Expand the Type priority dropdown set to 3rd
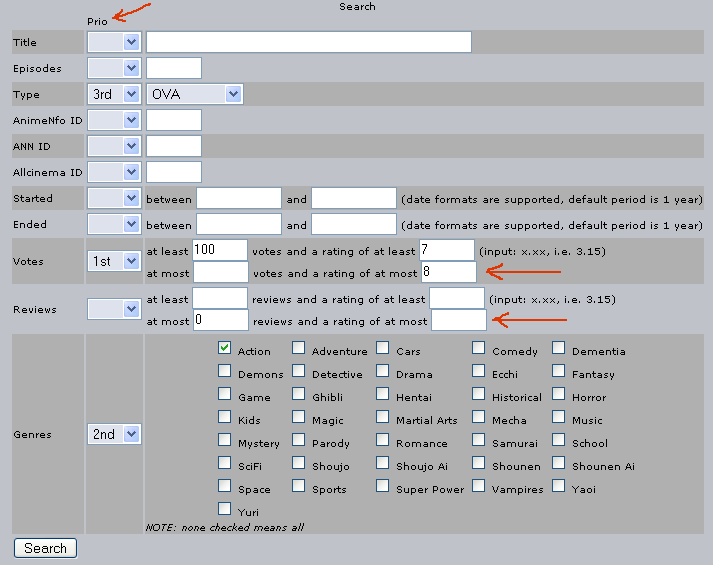Viewport: 713px width, 565px height. [114, 94]
